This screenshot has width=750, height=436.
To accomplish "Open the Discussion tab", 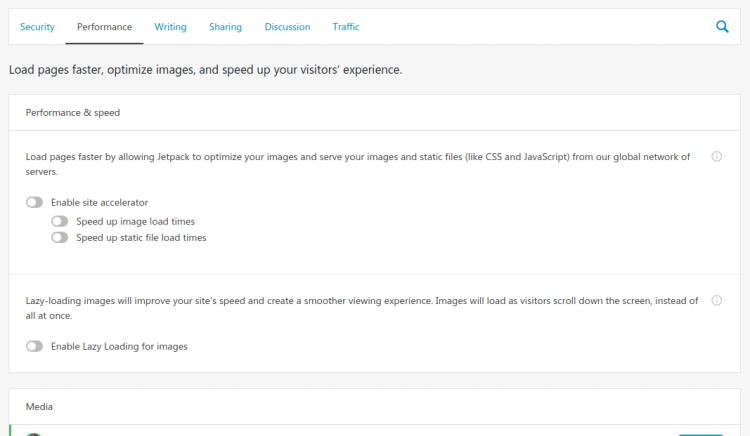I will [287, 27].
